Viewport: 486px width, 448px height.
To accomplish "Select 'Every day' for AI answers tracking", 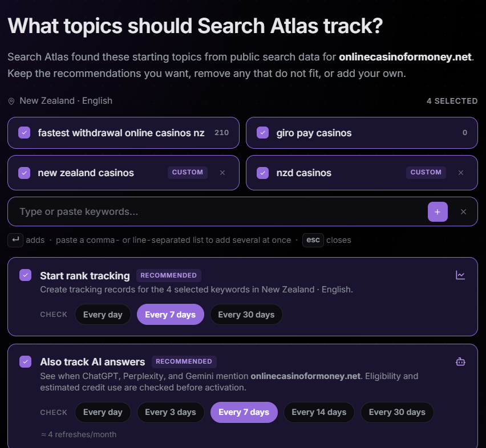I will coord(103,412).
